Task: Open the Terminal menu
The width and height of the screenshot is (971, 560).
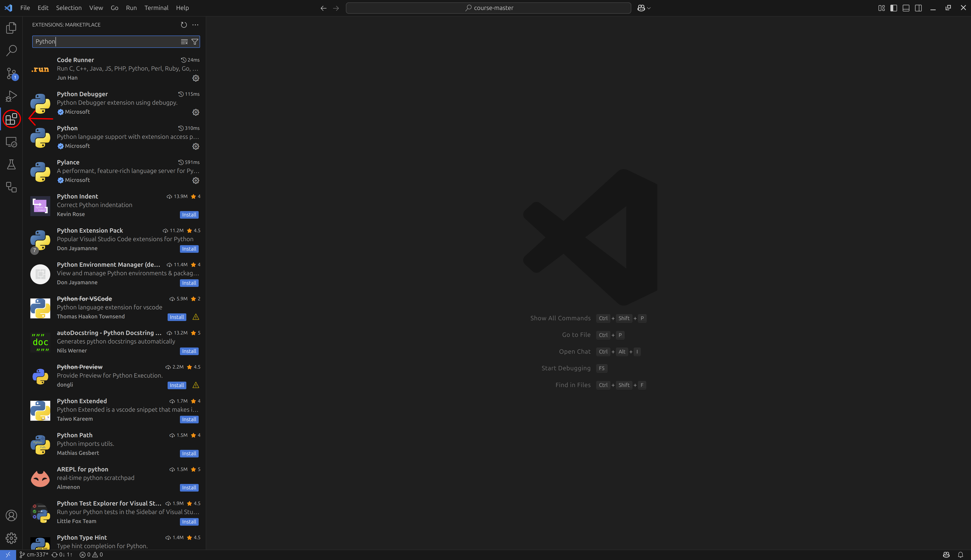Action: [x=156, y=8]
